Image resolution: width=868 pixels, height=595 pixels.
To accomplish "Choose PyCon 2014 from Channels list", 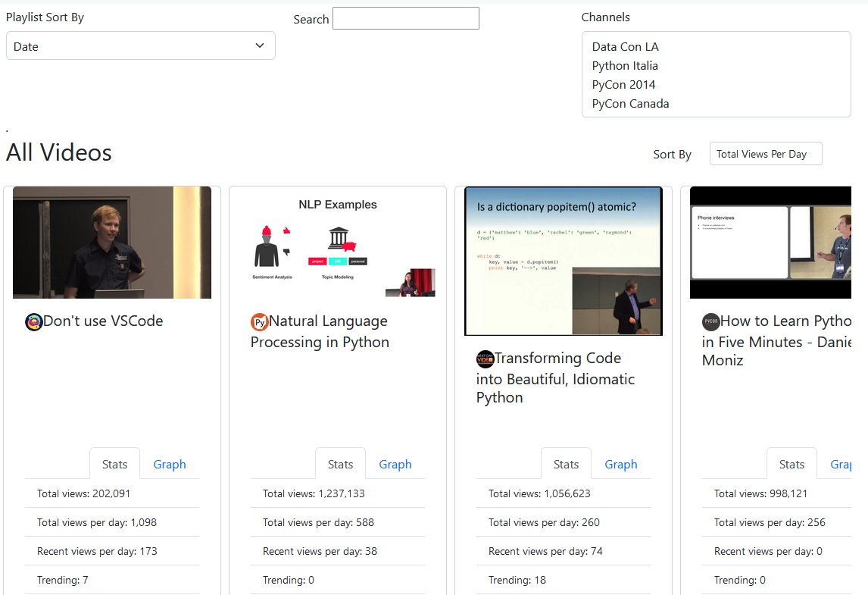I will pyautogui.click(x=623, y=85).
